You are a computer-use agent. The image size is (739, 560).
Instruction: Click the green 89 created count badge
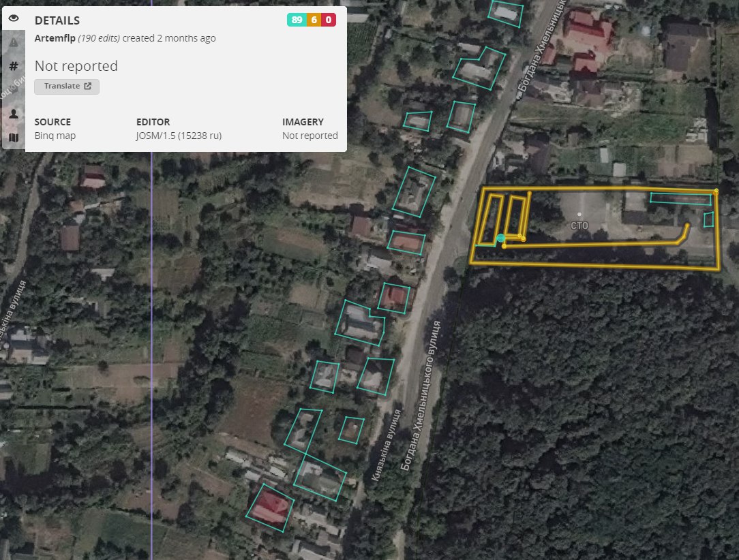coord(297,20)
